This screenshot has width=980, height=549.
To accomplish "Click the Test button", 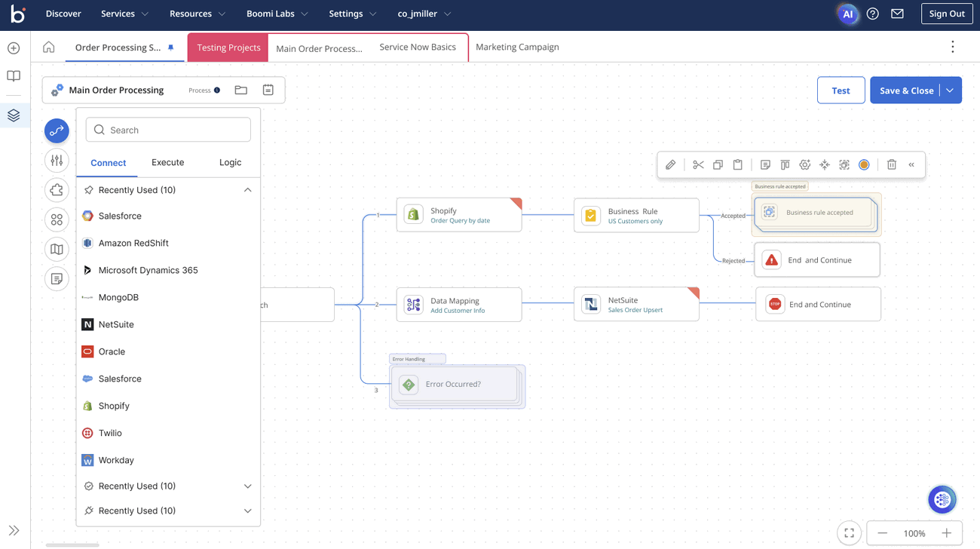I will [841, 90].
